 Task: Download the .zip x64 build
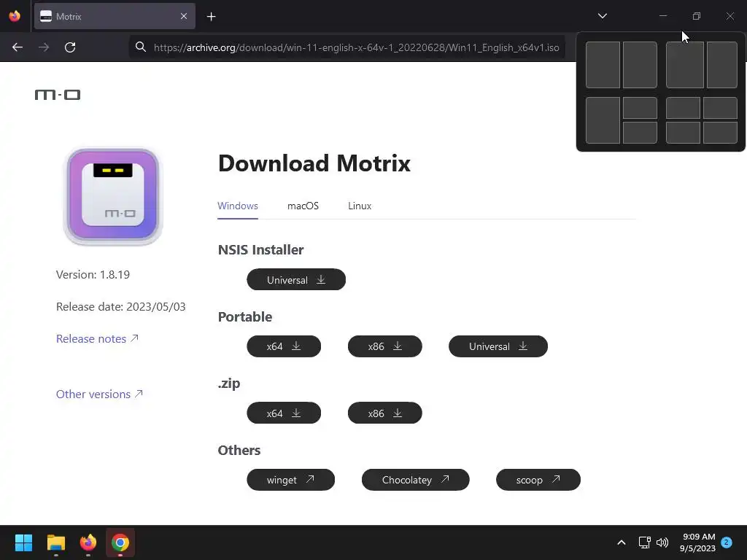(284, 413)
